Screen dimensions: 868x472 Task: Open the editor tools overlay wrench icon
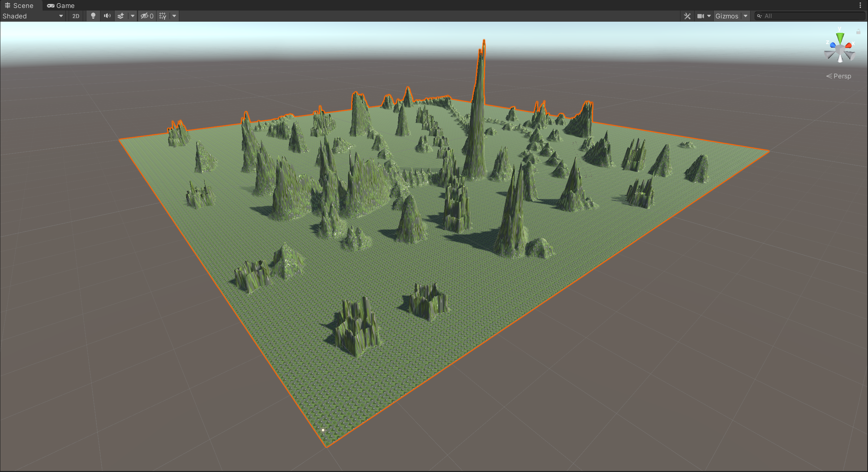(x=687, y=16)
